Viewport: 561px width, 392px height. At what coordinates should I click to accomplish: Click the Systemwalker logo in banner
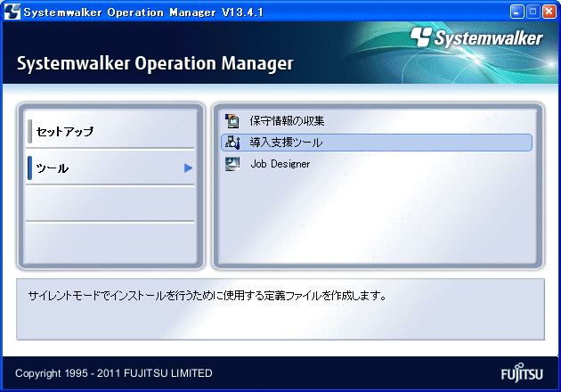[x=476, y=38]
